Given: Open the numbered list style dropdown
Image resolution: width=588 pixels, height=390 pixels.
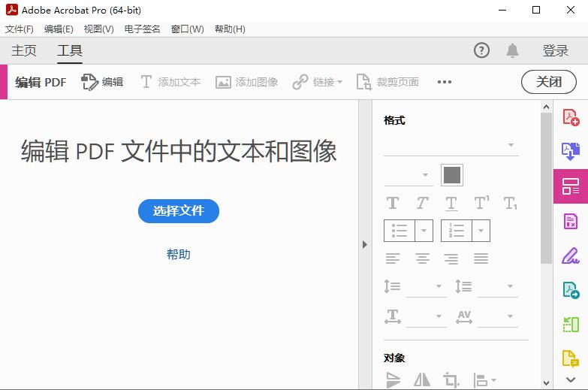Looking at the screenshot, I should (481, 231).
